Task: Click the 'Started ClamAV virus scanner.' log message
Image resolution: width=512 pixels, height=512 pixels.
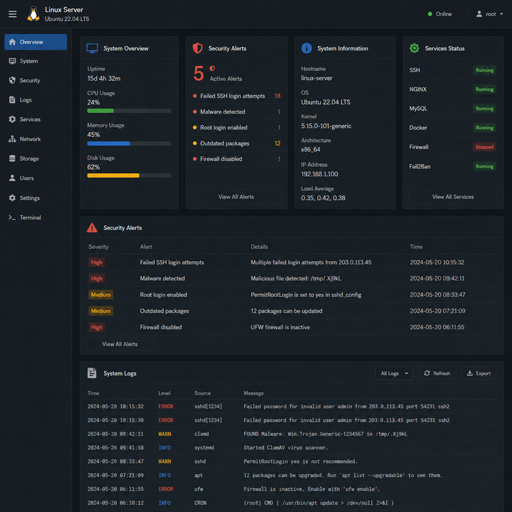Action: tap(286, 448)
